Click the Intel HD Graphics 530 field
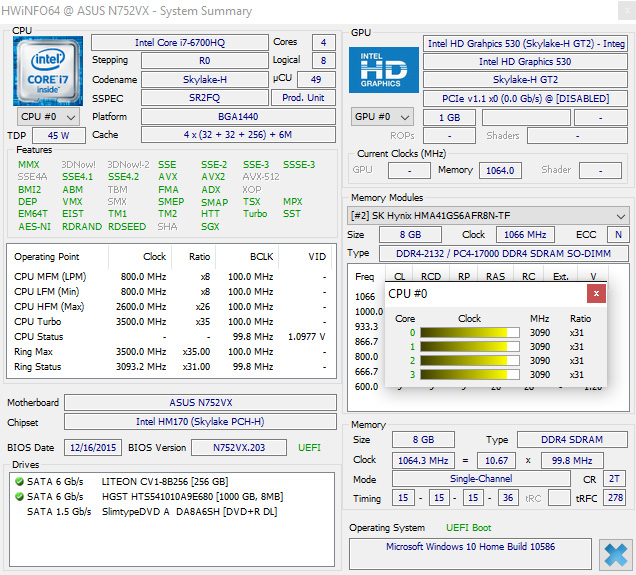636x575 pixels. point(525,62)
